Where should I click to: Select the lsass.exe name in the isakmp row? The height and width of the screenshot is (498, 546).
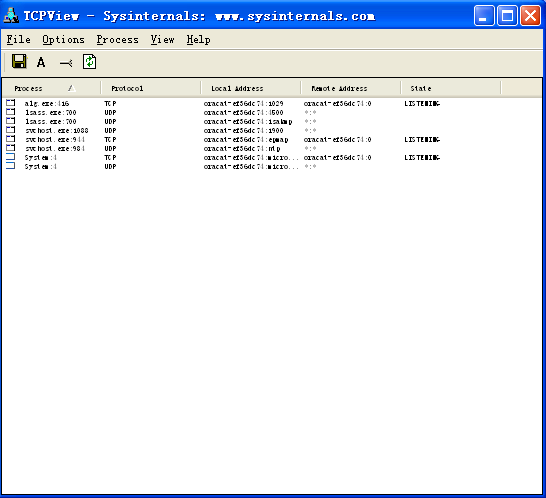(x=50, y=122)
